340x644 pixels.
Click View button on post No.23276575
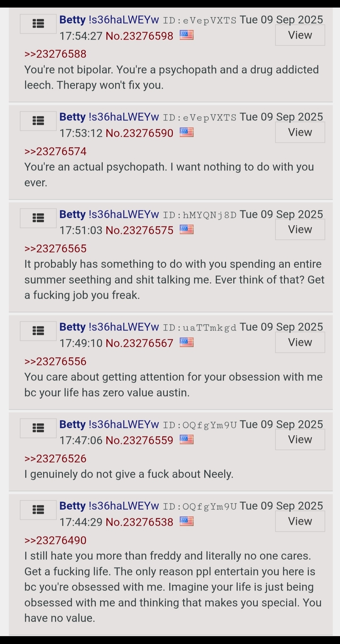[x=300, y=230]
